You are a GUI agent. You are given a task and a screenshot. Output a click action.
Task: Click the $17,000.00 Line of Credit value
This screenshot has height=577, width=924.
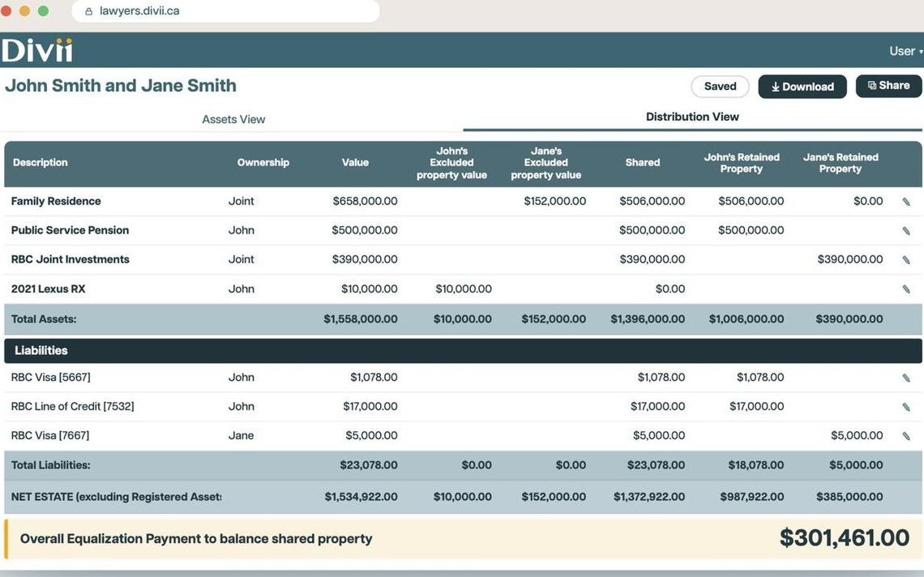tap(370, 406)
